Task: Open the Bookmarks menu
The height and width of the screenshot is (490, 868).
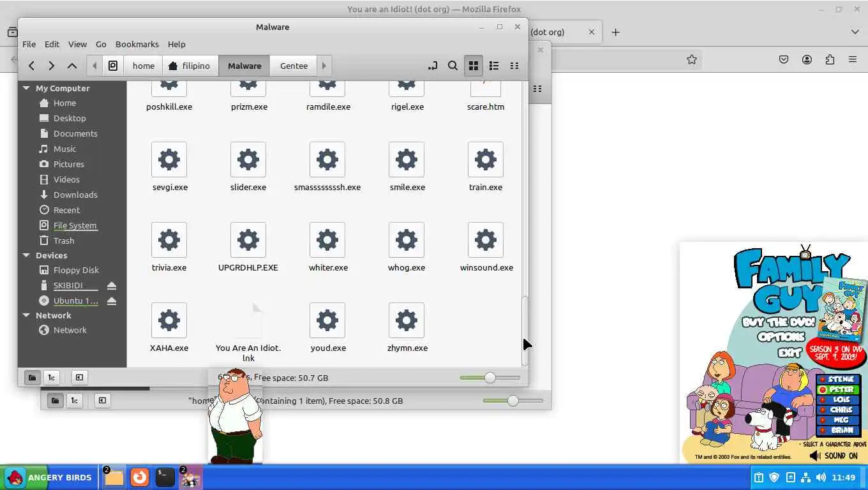Action: coord(137,44)
